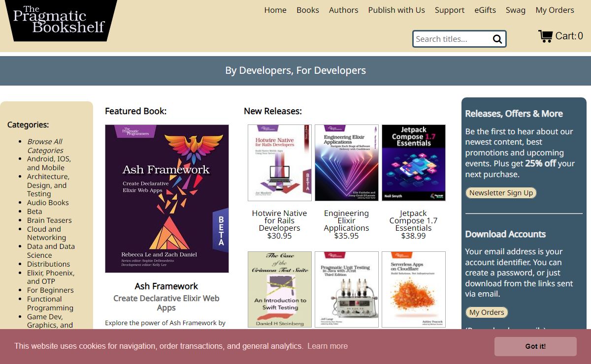591x364 pixels.
Task: Open the For Beginners category
Action: coord(50,290)
